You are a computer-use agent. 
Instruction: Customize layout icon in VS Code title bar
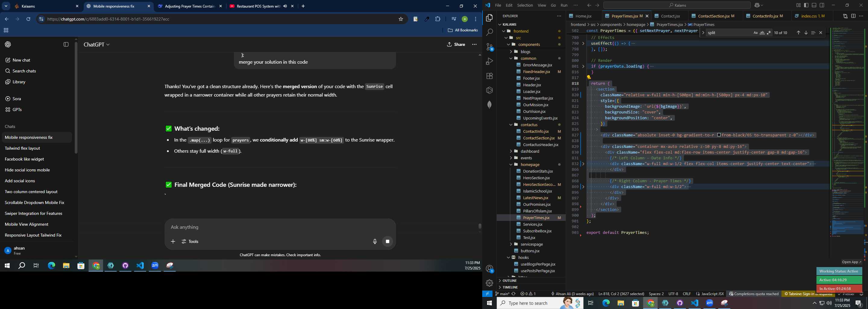tap(798, 5)
